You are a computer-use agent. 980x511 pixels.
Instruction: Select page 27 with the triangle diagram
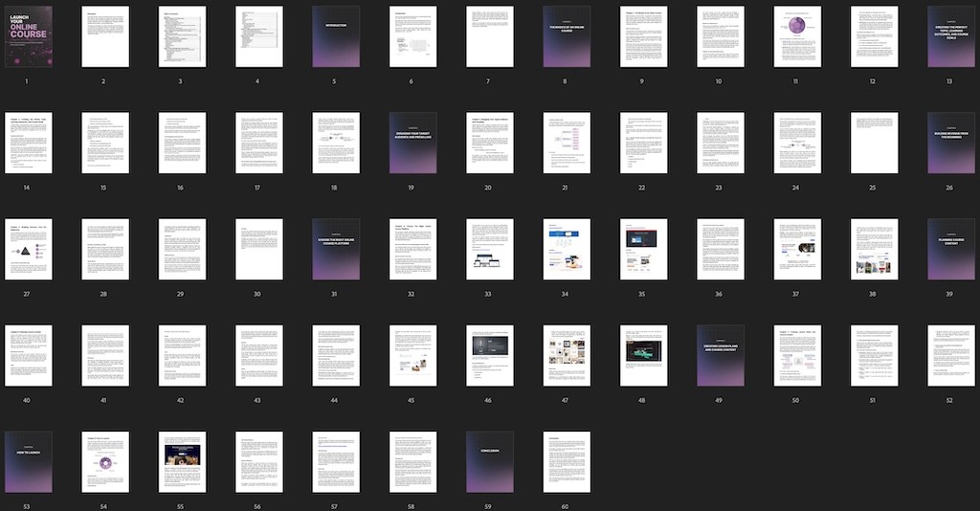pos(29,249)
